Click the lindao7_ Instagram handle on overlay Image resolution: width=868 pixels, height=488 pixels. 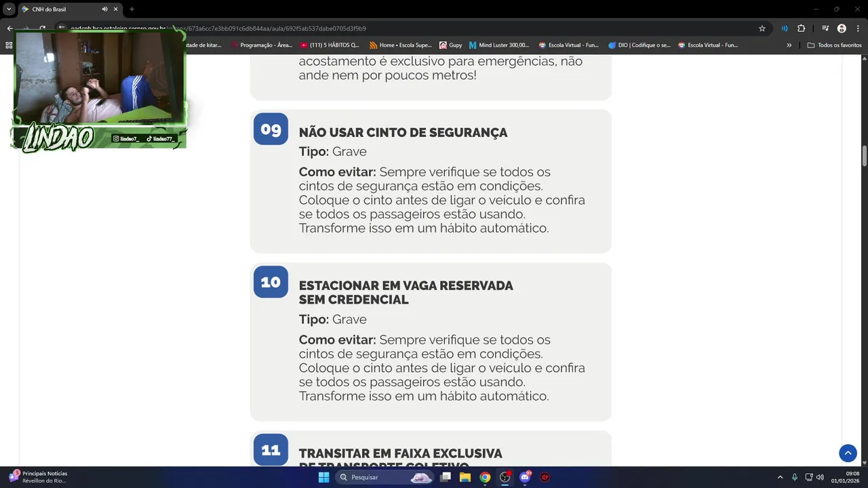pos(126,138)
